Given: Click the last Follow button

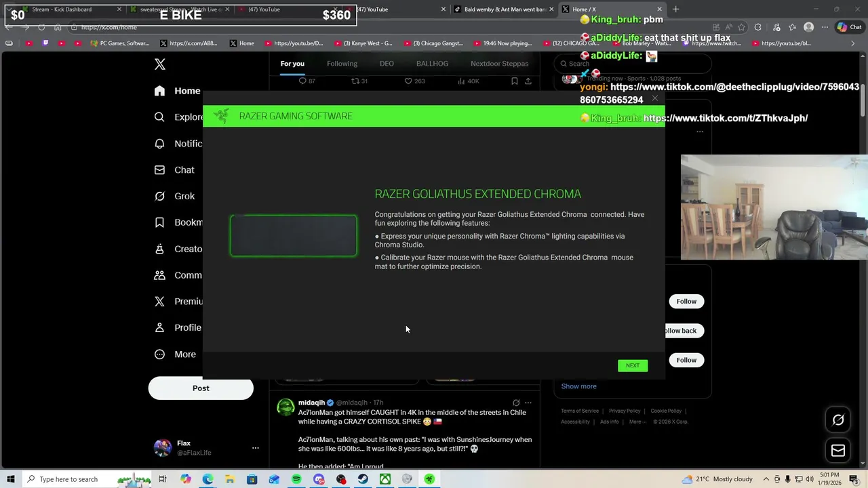Looking at the screenshot, I should coord(686,360).
